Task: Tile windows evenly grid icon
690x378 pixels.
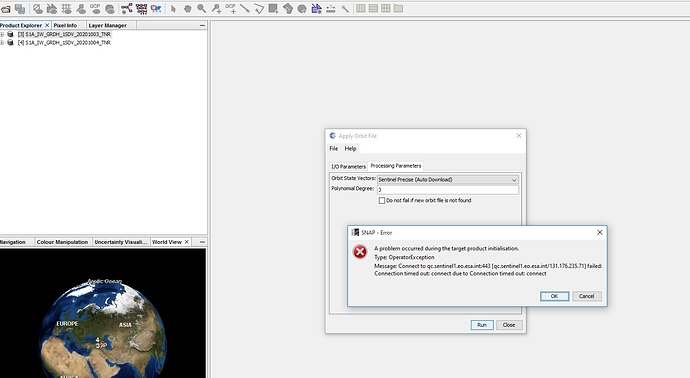Action: [385, 8]
